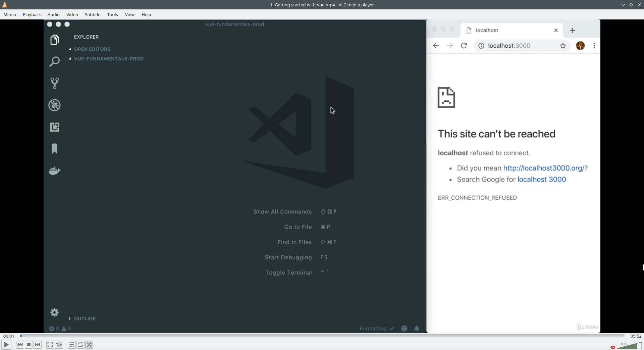The image size is (644, 350).
Task: Click the vue-fundamentals-prod window title
Action: [235, 24]
